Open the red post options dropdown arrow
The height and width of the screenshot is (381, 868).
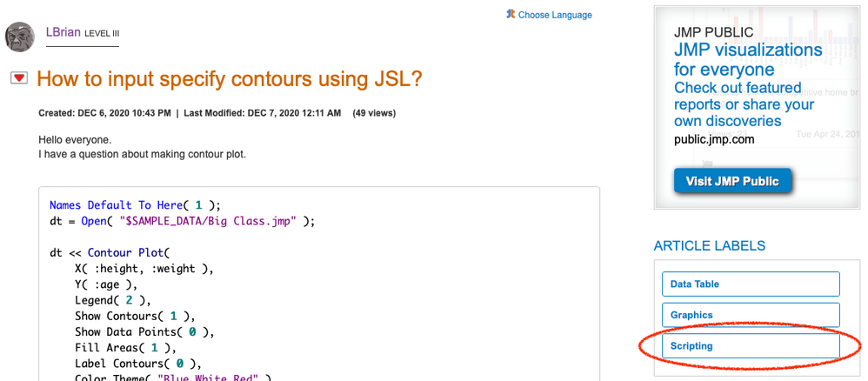click(19, 78)
